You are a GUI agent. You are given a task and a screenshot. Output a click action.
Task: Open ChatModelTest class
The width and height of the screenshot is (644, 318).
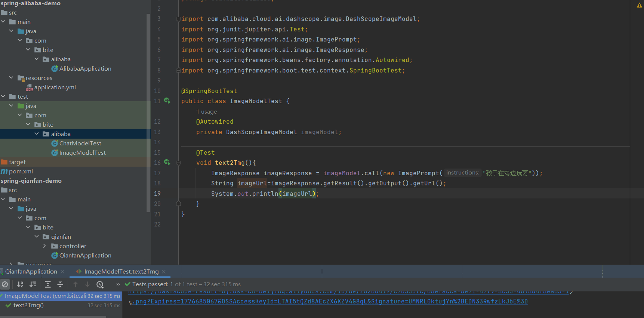click(80, 143)
